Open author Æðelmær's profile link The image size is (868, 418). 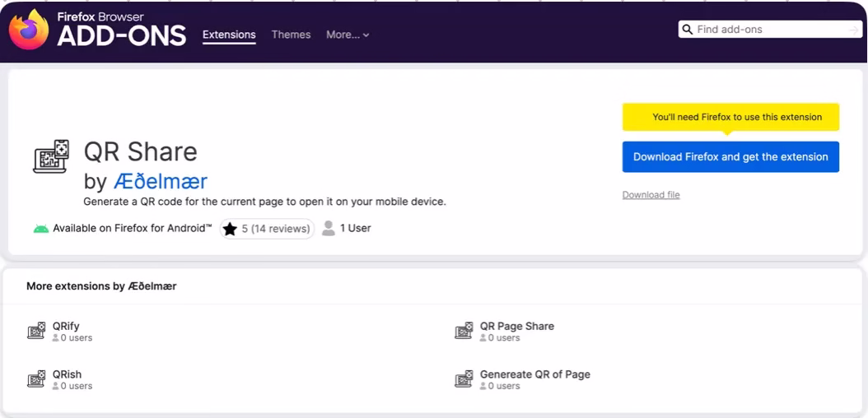(x=161, y=181)
